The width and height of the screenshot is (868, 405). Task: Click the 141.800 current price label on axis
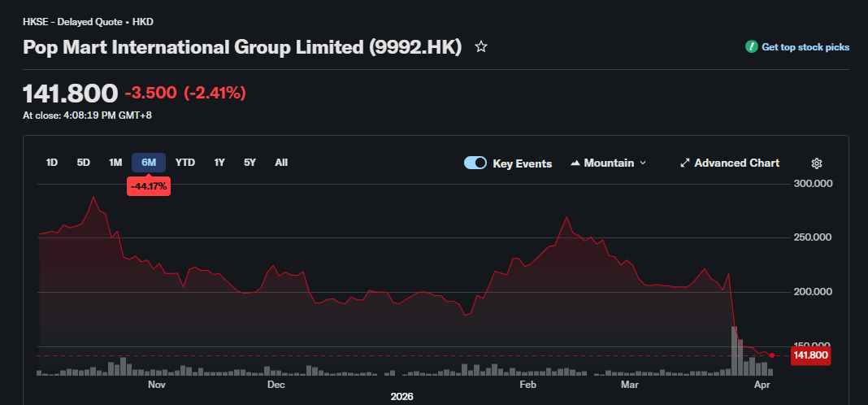coord(809,355)
